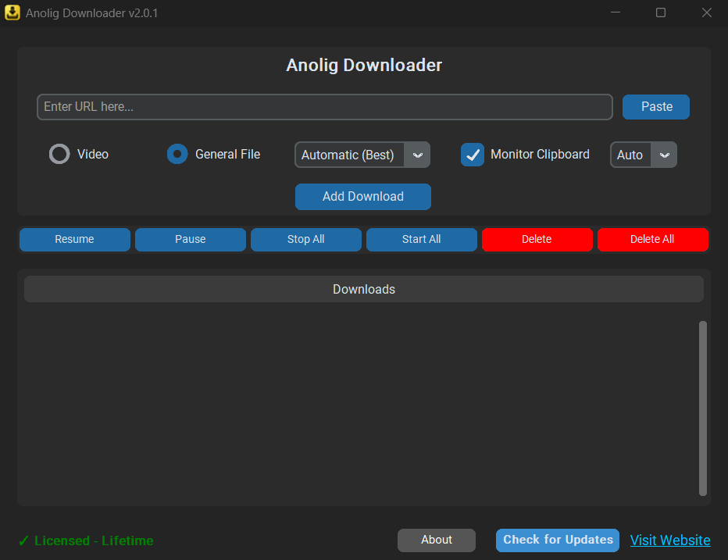Image resolution: width=728 pixels, height=560 pixels.
Task: Expand the quality selector chevron
Action: pyautogui.click(x=418, y=154)
